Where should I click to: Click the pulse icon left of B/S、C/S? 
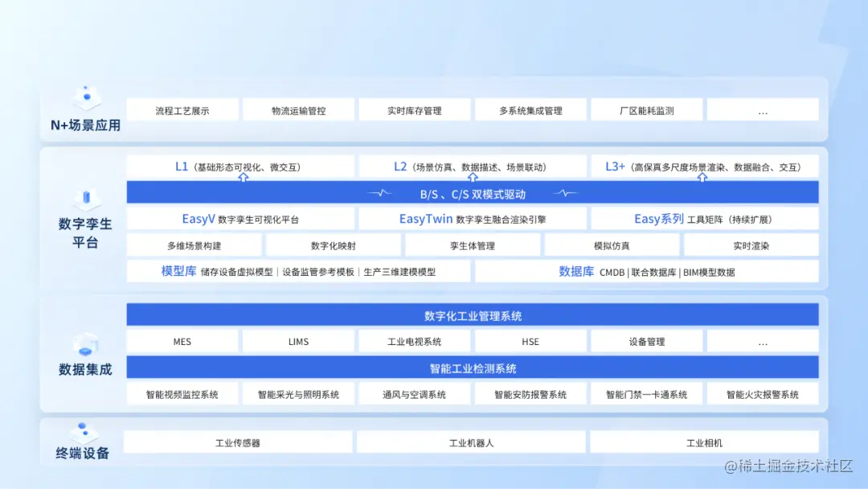(x=380, y=193)
